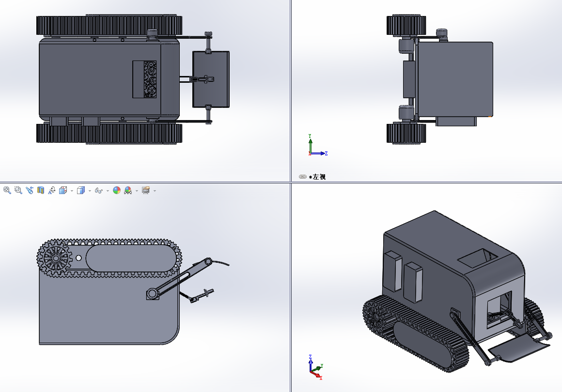Image resolution: width=562 pixels, height=392 pixels.
Task: Open the Display Style dropdown arrow
Action: pyautogui.click(x=90, y=191)
